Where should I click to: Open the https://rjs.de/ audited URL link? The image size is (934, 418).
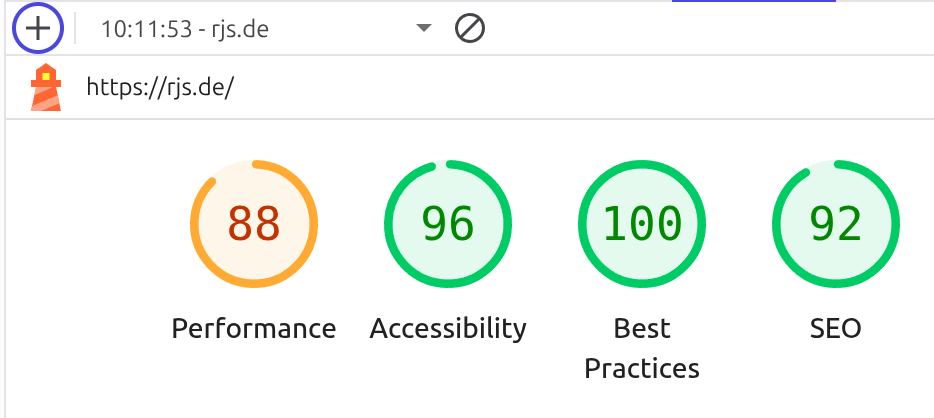tap(160, 88)
